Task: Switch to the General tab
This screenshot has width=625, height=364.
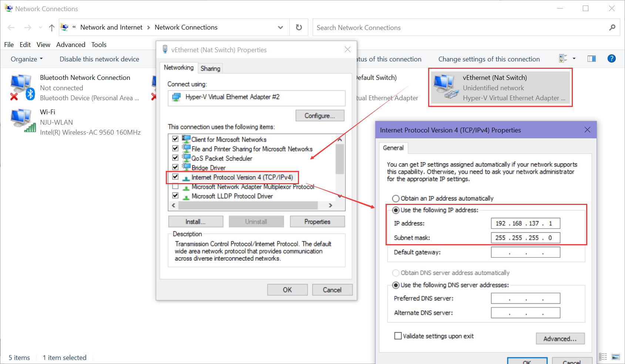Action: click(393, 148)
